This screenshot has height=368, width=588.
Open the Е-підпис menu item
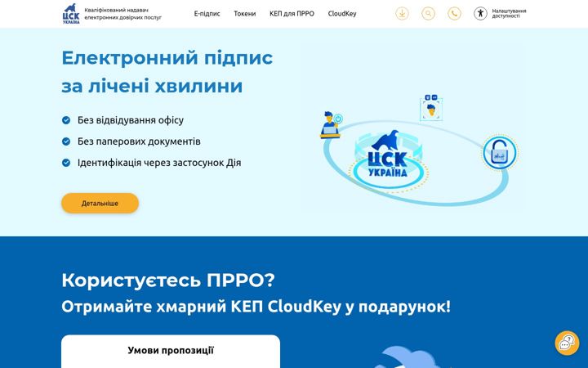[x=207, y=14]
